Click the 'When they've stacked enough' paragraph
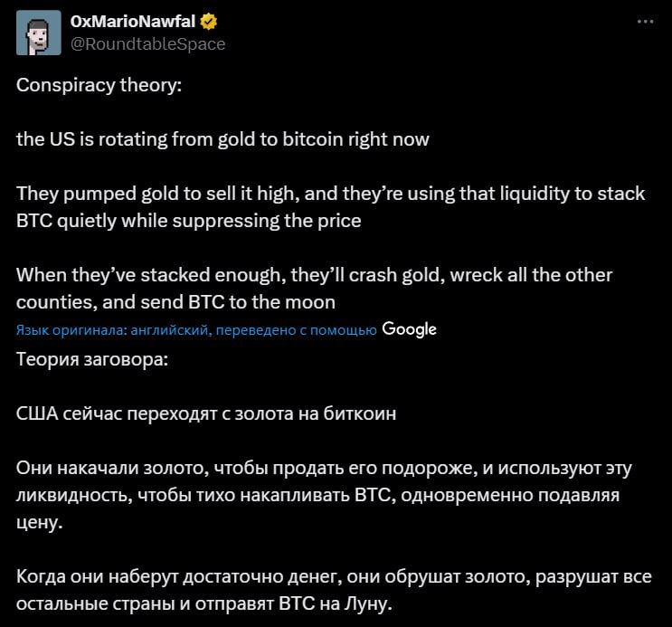Image resolution: width=672 pixels, height=627 pixels. pos(314,288)
